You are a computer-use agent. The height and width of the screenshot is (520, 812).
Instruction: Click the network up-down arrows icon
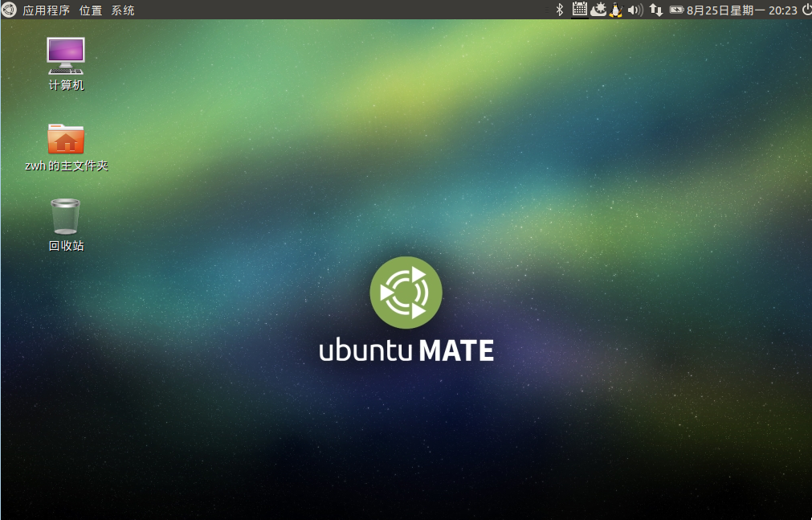(656, 10)
